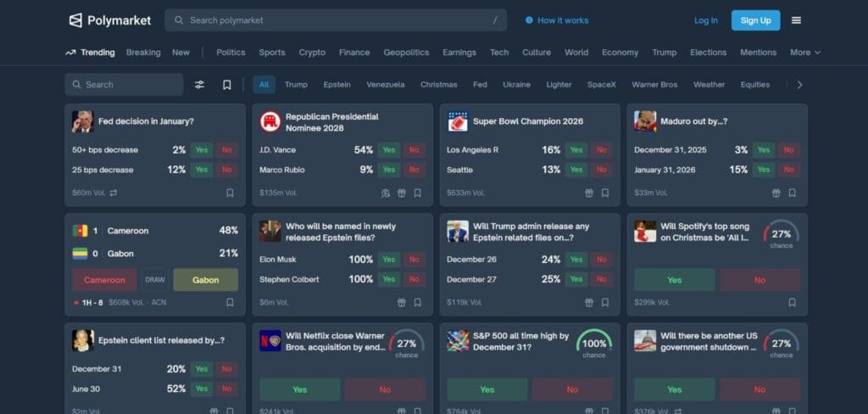Select Yes for Elon Musk
The height and width of the screenshot is (414, 868).
point(389,260)
